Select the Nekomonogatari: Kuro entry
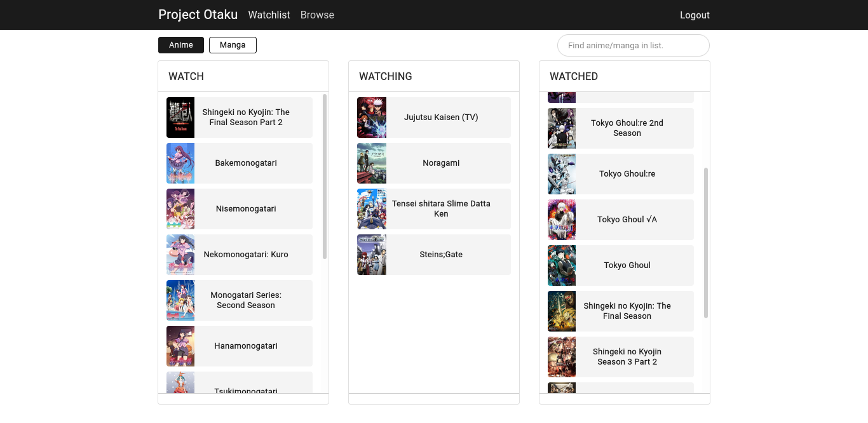 point(246,255)
